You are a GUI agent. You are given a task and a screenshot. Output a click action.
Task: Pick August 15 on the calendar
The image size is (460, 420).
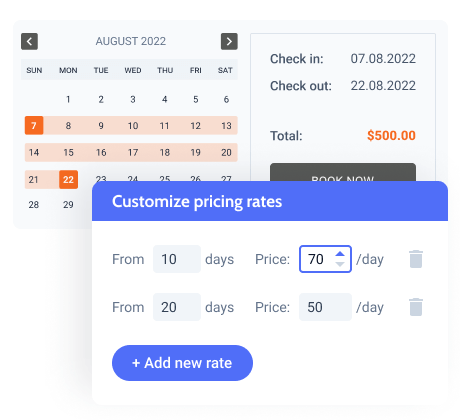coord(68,153)
